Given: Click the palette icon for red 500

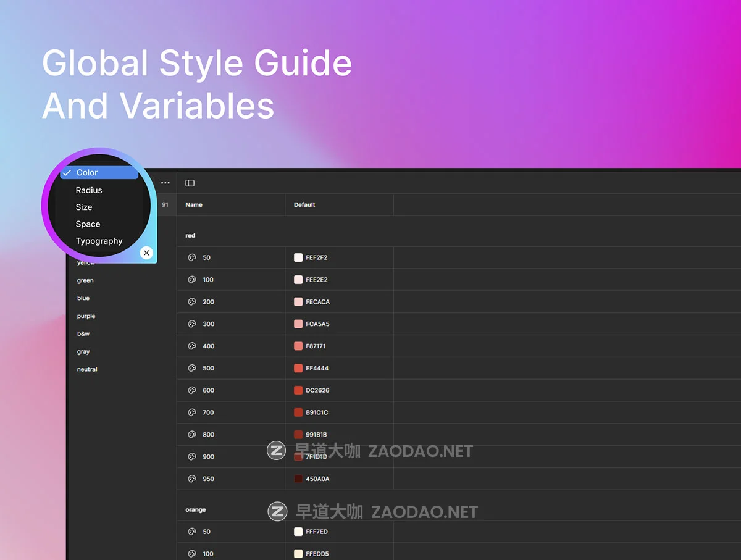Looking at the screenshot, I should pos(192,369).
